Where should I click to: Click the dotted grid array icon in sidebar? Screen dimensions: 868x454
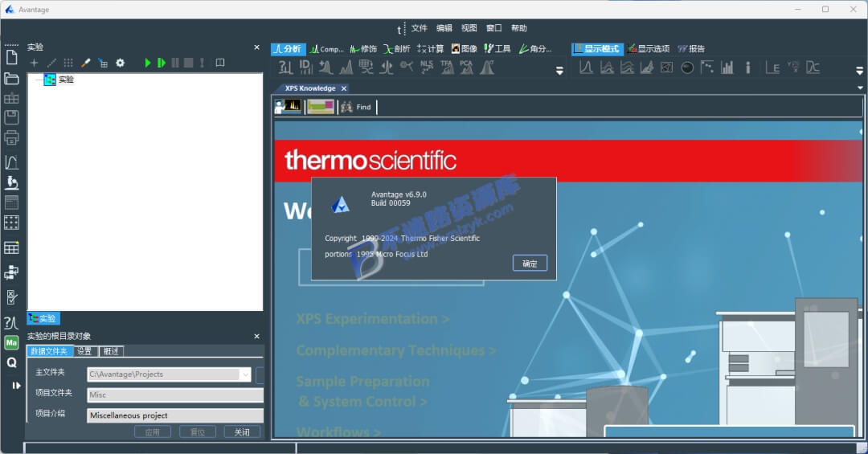click(11, 223)
